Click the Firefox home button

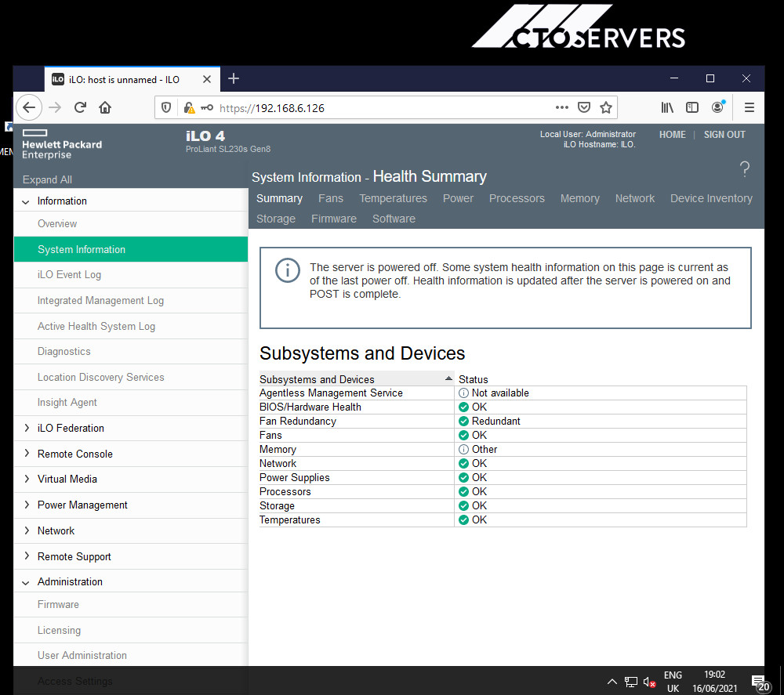pos(105,107)
